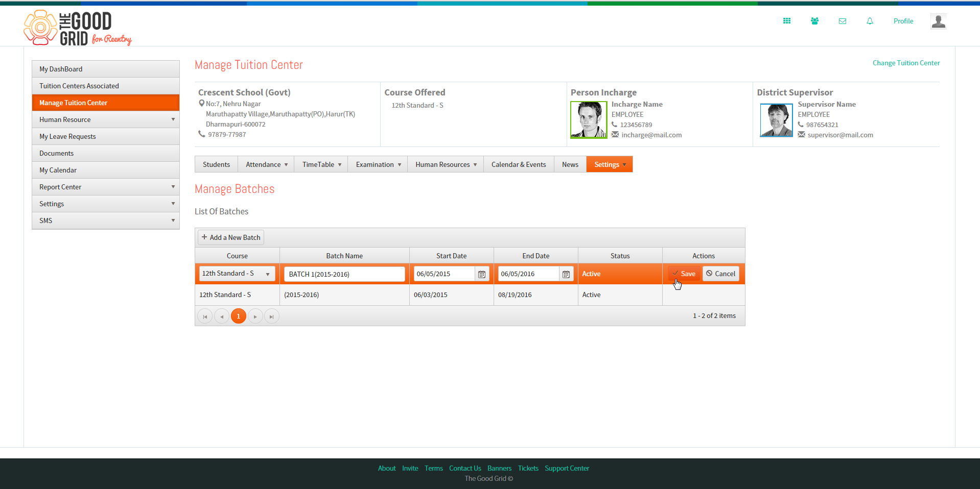
Task: Open the Attendance tab dropdown
Action: tap(266, 164)
